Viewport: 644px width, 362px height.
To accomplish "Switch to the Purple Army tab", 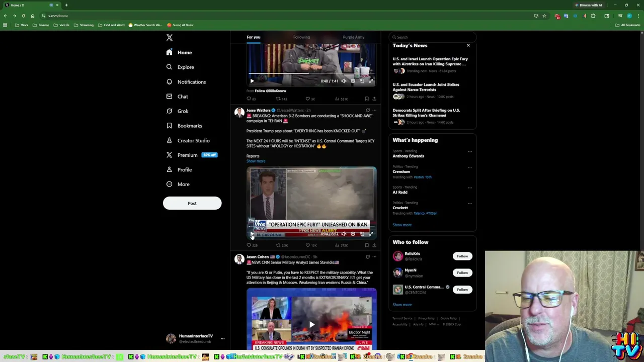I will 354,37.
